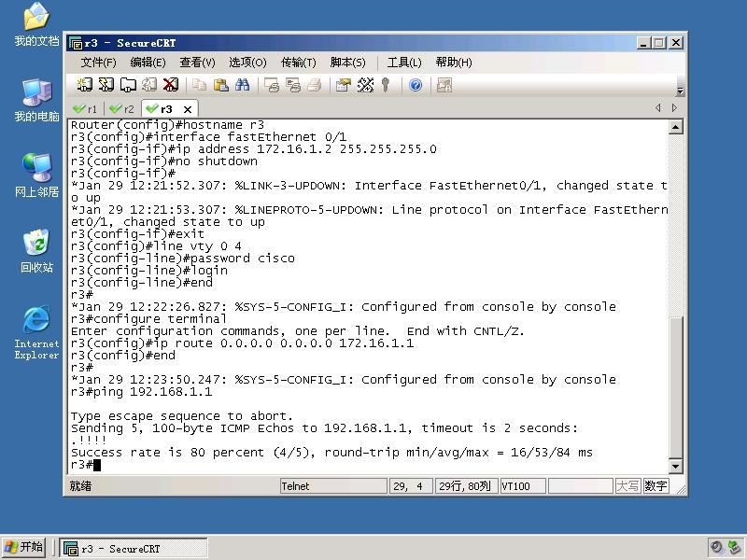747x560 pixels.
Task: Click the r3 - SecureCRT taskbar button
Action: (x=134, y=548)
